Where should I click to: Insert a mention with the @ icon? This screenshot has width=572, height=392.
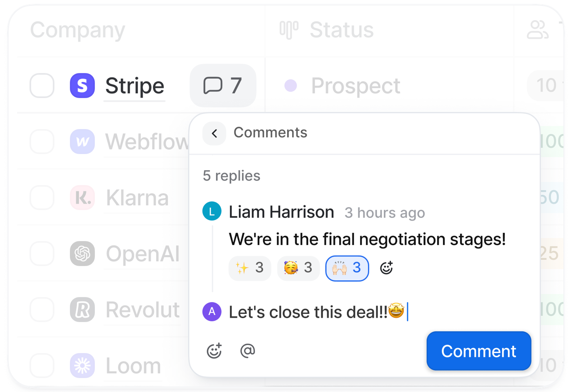pyautogui.click(x=248, y=351)
